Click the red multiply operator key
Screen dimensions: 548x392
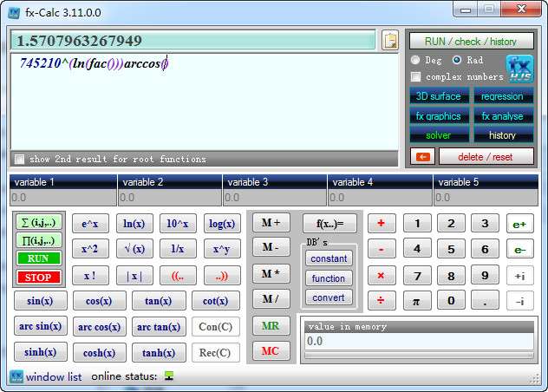pyautogui.click(x=382, y=275)
